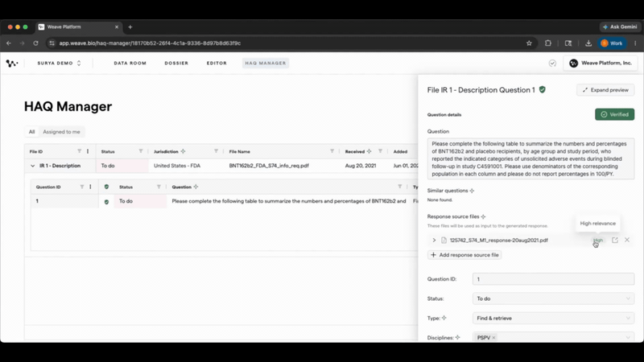The image size is (644, 362).
Task: Open the Type dropdown Find & retrieve
Action: [x=553, y=318]
